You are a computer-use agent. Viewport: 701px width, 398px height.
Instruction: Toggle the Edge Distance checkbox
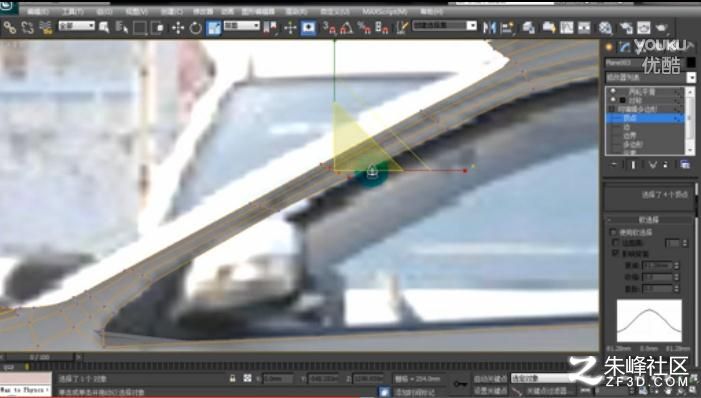coord(616,243)
